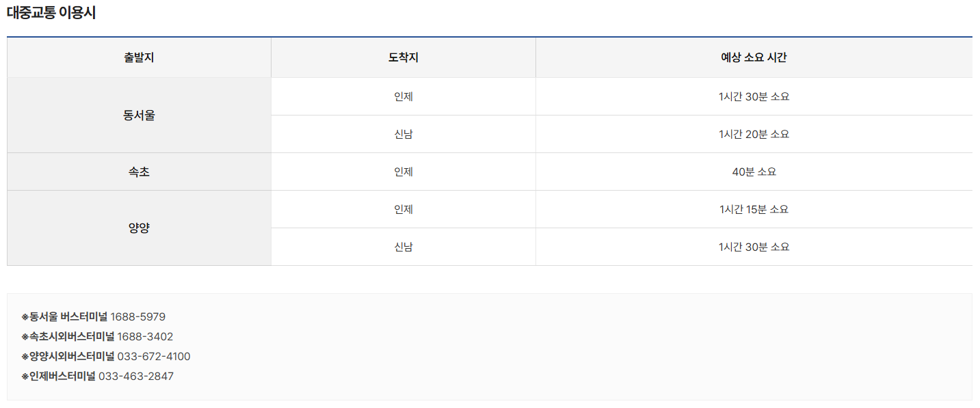980x408 pixels.
Task: Select the 출발지 column header
Action: click(139, 57)
